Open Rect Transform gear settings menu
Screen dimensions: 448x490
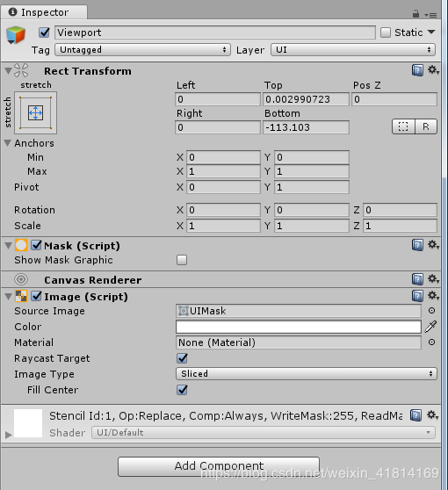pyautogui.click(x=433, y=70)
